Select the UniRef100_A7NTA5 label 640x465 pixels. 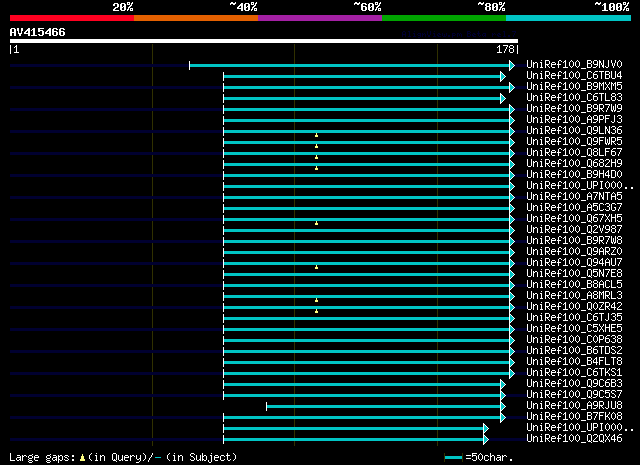click(x=574, y=197)
